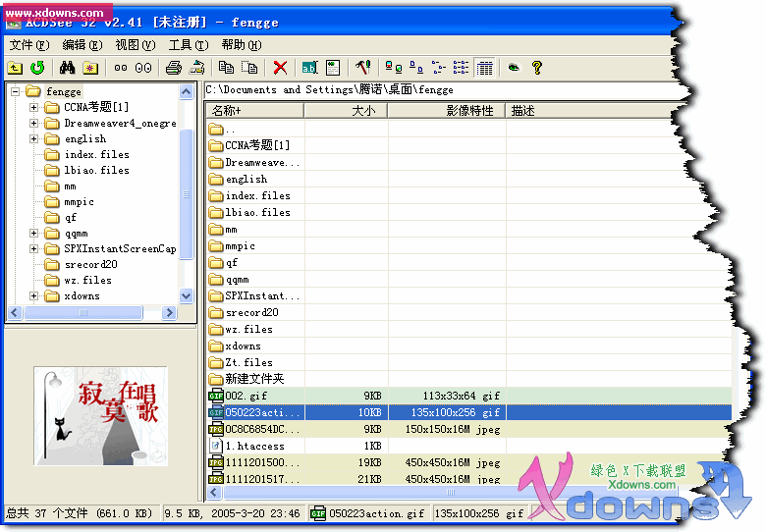This screenshot has width=766, height=532.
Task: Click the folder path address field
Action: click(x=440, y=89)
